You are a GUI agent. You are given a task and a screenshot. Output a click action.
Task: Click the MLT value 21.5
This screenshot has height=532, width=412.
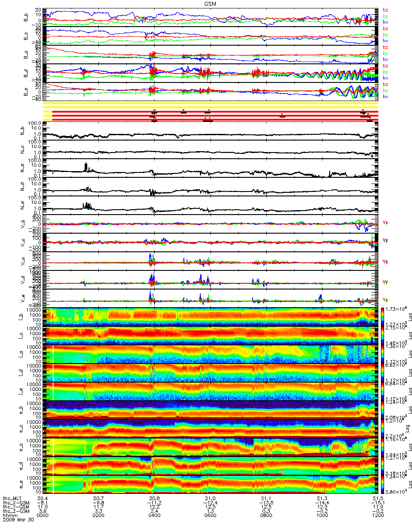377,498
